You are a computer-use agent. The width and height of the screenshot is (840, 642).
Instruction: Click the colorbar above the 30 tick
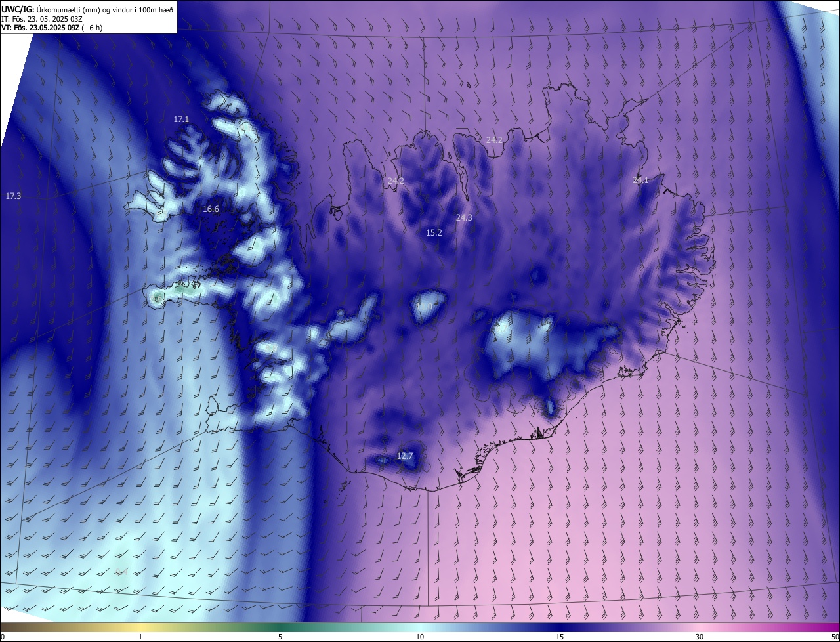(x=700, y=627)
